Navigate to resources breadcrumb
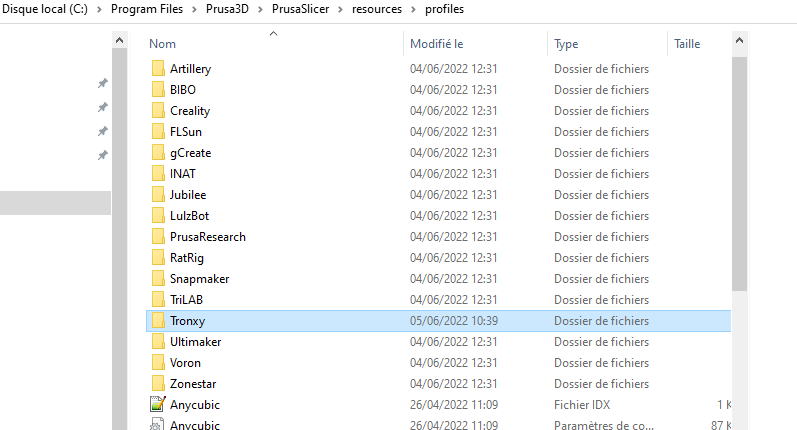 tap(377, 9)
